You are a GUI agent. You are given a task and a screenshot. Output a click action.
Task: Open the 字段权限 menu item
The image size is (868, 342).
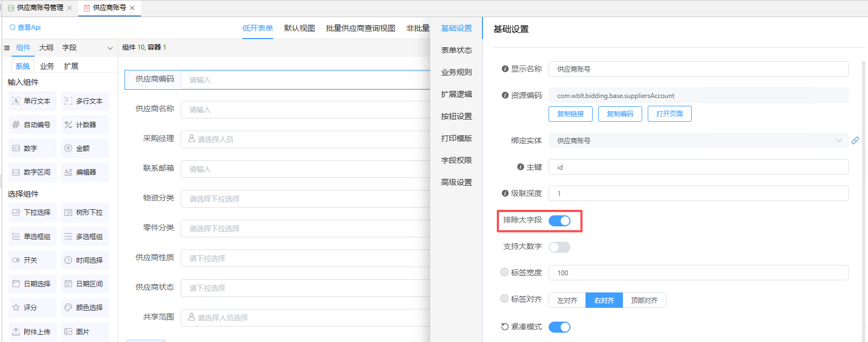point(457,160)
